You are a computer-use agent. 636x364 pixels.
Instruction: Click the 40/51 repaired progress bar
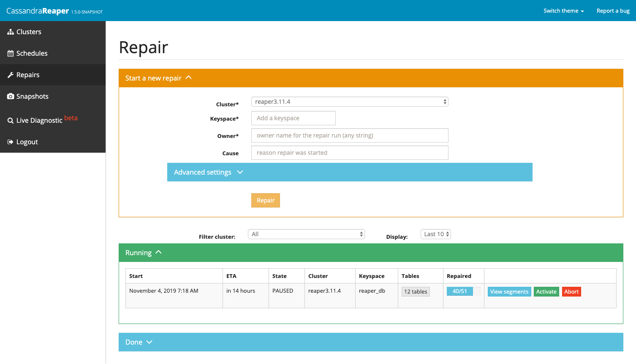(463, 291)
